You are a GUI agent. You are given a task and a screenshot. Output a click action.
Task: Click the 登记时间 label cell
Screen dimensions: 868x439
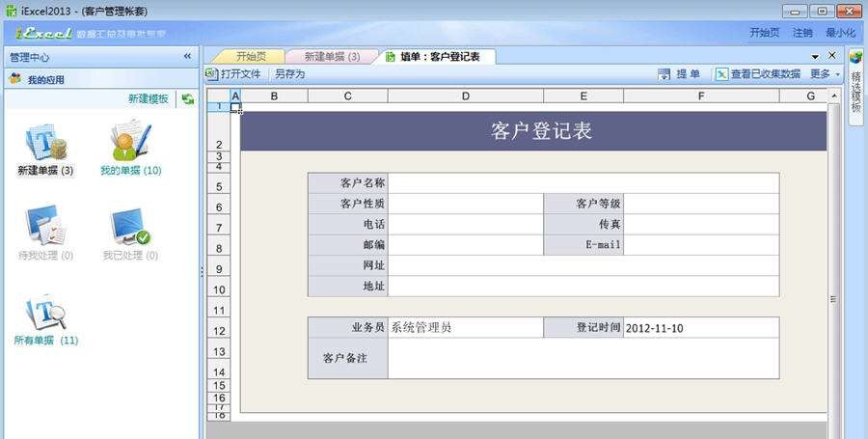tap(583, 327)
